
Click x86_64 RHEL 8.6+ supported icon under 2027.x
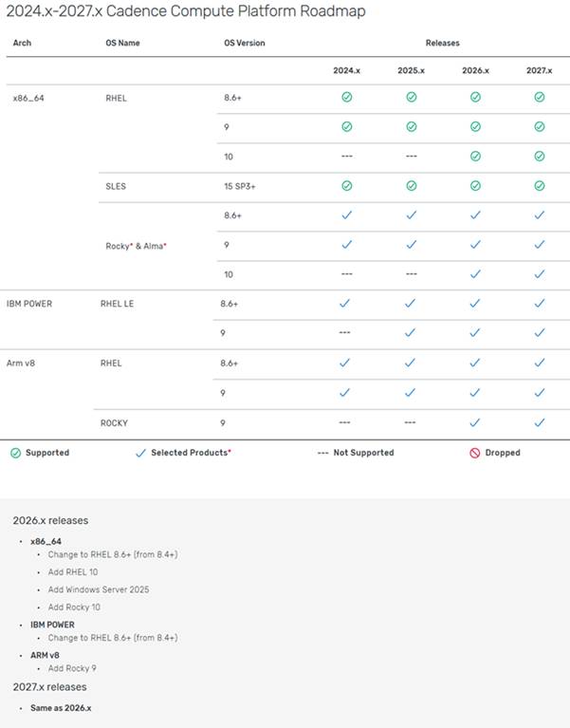(x=540, y=97)
